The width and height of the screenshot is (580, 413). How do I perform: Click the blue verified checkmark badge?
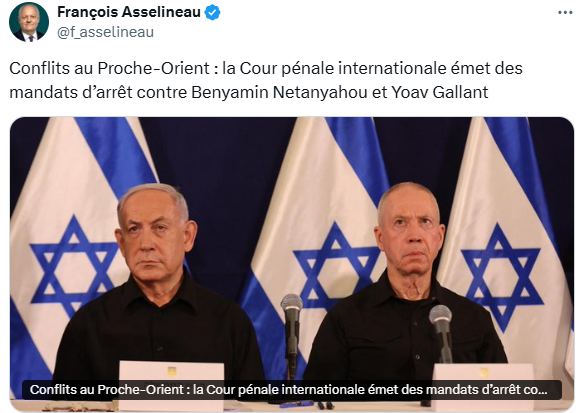coord(212,13)
